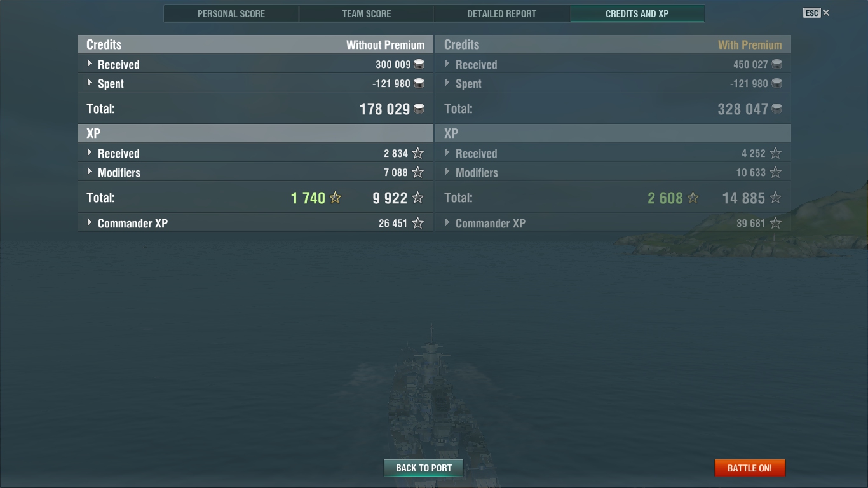Click the red Battle On! button
The width and height of the screenshot is (868, 488).
750,468
